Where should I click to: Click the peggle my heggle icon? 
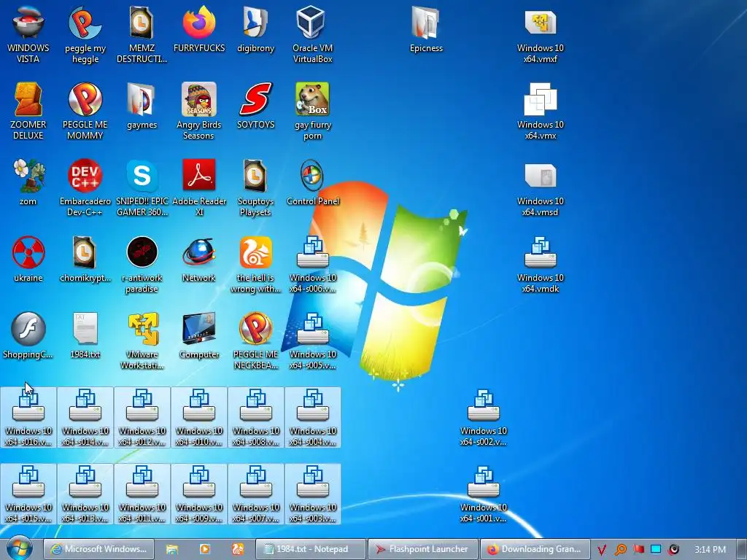pos(85,34)
